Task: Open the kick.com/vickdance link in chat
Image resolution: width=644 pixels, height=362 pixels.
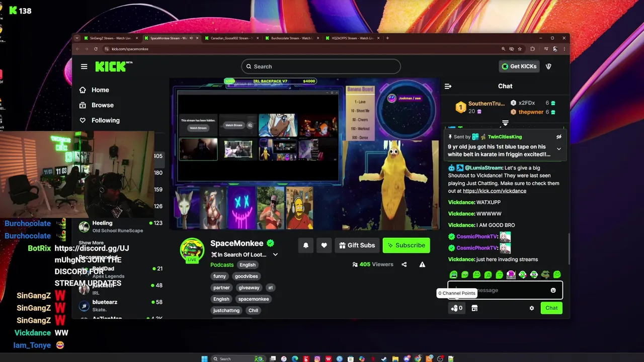Action: 495,191
